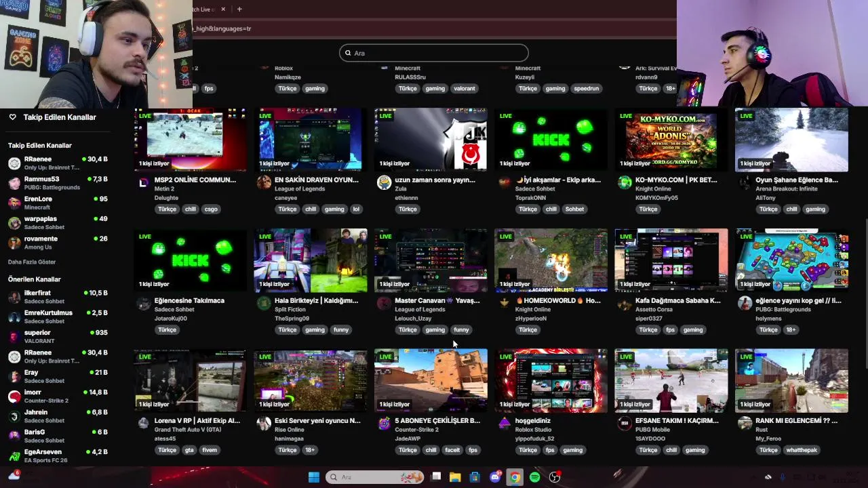Open File Explorer from the taskbar
The width and height of the screenshot is (868, 488).
455,477
